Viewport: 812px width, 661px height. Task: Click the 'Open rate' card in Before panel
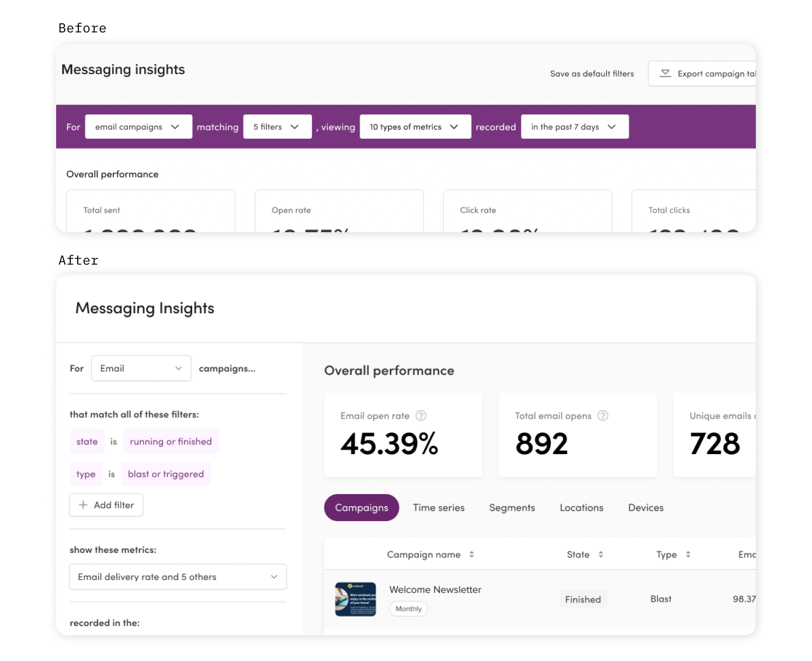pos(339,211)
